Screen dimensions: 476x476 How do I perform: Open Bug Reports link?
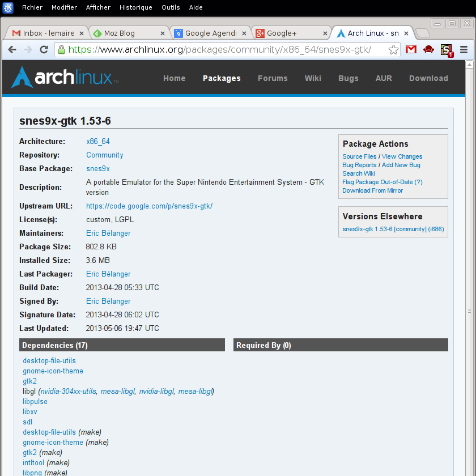[359, 165]
